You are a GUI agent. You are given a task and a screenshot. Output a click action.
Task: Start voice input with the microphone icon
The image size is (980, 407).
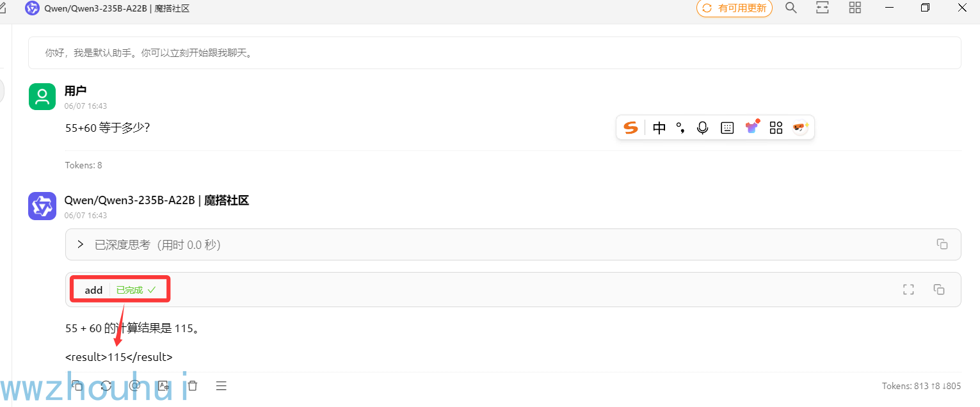(x=702, y=127)
